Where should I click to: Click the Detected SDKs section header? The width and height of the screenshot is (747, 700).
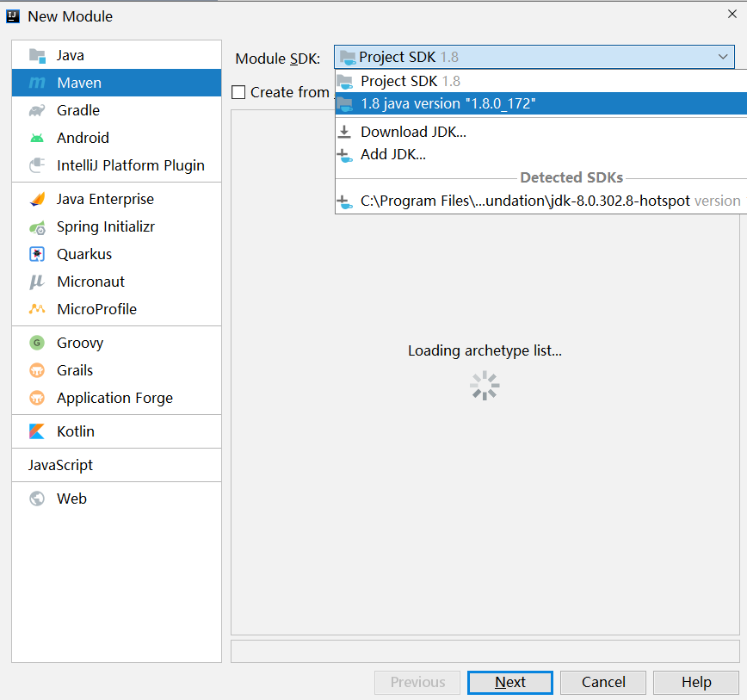(x=571, y=177)
